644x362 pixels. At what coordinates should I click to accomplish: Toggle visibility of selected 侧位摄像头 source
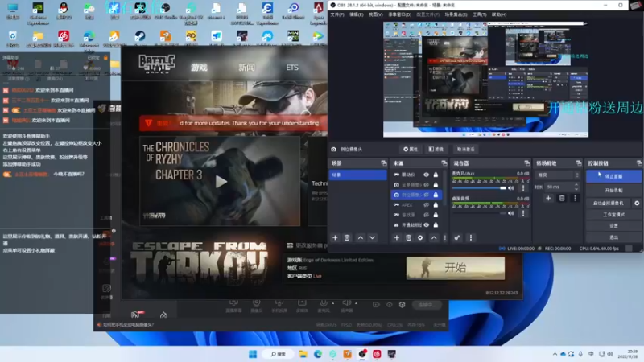point(427,195)
